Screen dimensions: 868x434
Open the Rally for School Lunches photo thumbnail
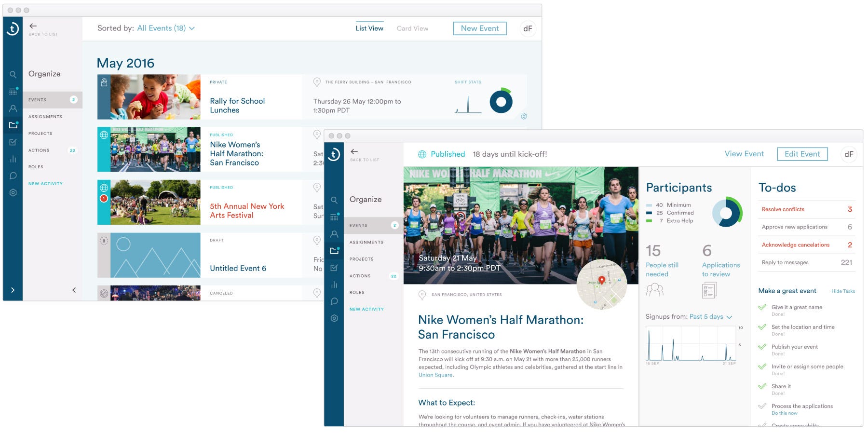155,97
